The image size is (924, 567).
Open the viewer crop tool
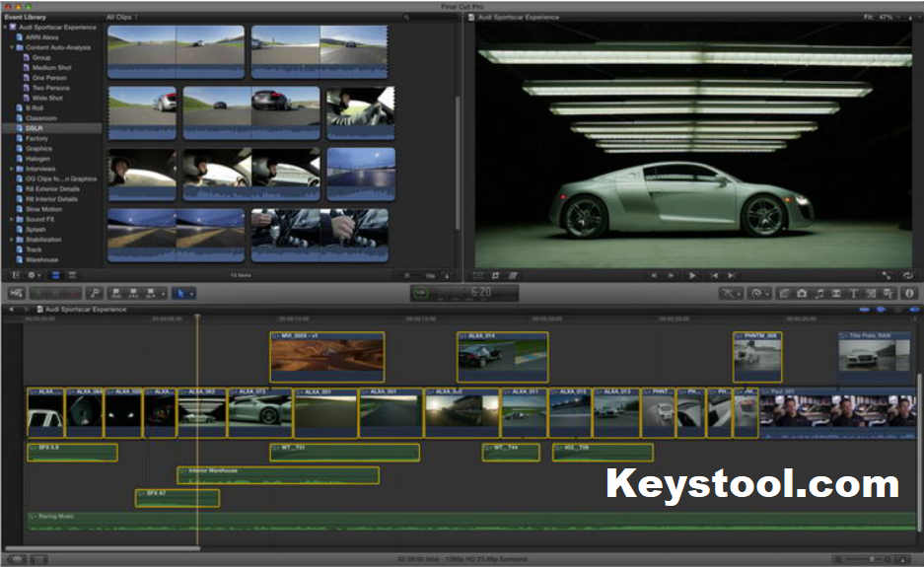click(496, 275)
